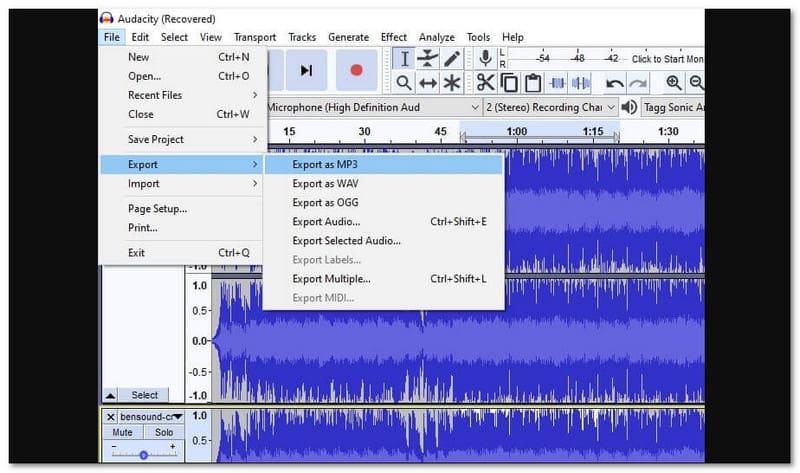
Task: Close the bensound track with X
Action: point(110,417)
